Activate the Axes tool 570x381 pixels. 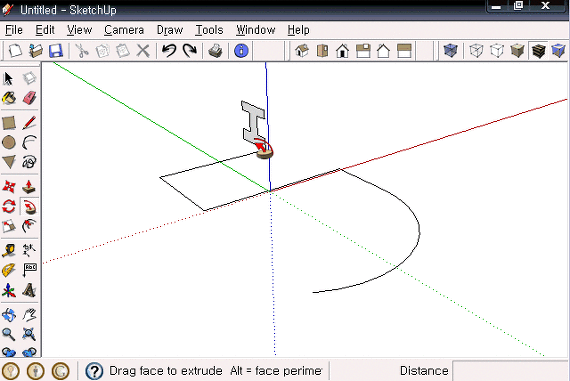[x=9, y=290]
